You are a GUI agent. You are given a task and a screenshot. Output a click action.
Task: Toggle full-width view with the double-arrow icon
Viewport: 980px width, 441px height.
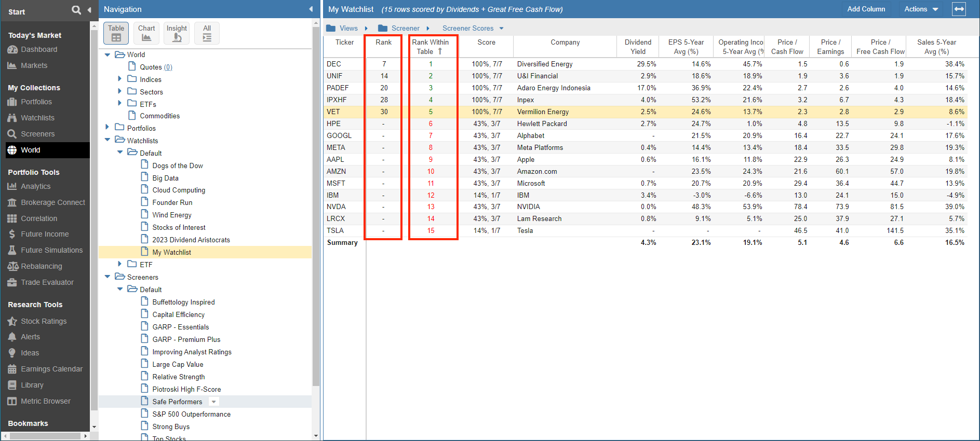pyautogui.click(x=959, y=9)
